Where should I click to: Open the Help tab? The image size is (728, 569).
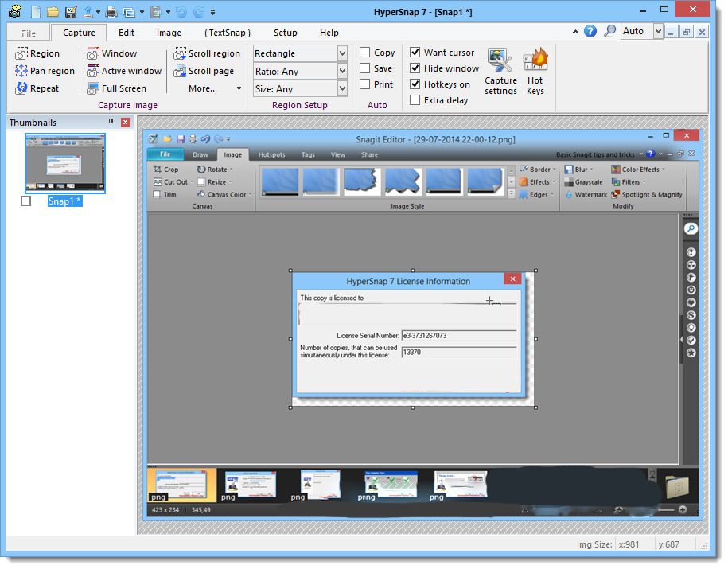[x=329, y=33]
